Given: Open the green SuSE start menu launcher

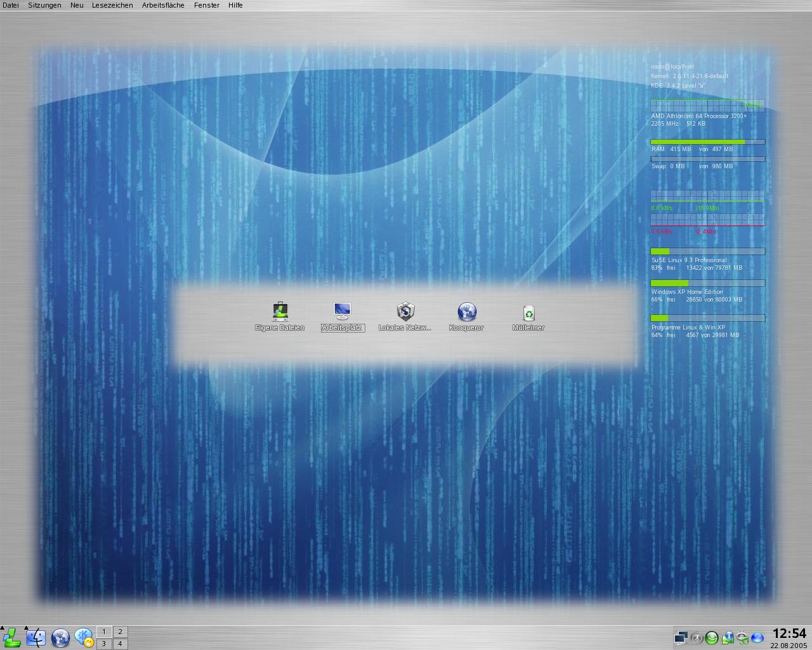Looking at the screenshot, I should click(12, 637).
